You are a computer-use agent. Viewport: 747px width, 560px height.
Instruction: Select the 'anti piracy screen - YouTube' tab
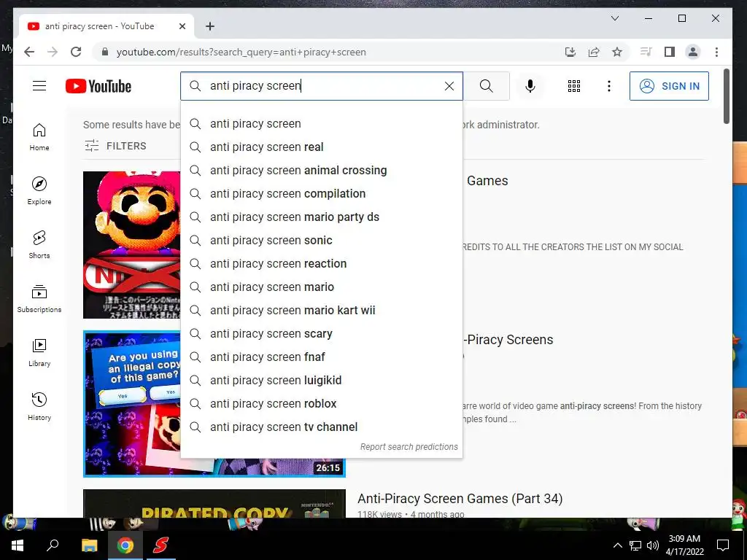pyautogui.click(x=107, y=26)
